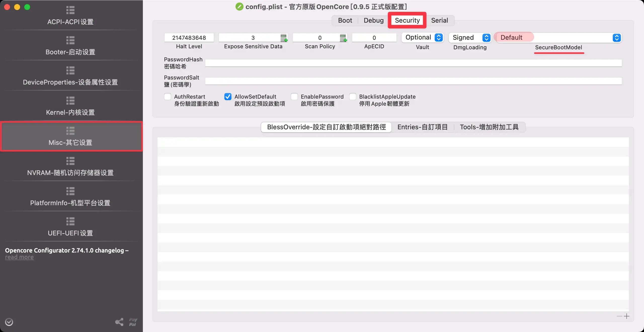
Task: Open the Kernel-内核设置 sidebar section
Action: pyautogui.click(x=70, y=106)
